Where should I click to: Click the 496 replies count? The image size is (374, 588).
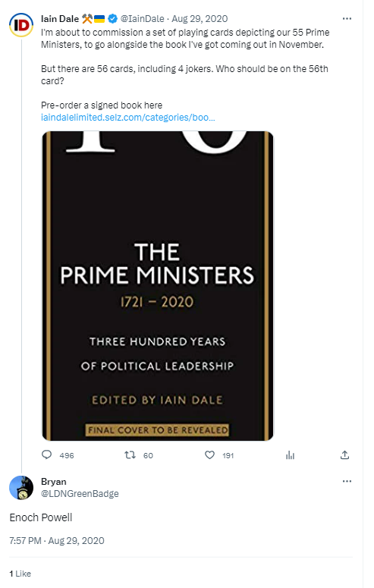click(67, 456)
